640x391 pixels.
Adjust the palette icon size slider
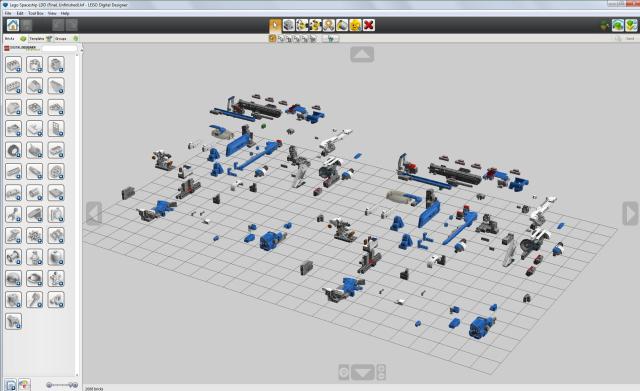coord(62,385)
